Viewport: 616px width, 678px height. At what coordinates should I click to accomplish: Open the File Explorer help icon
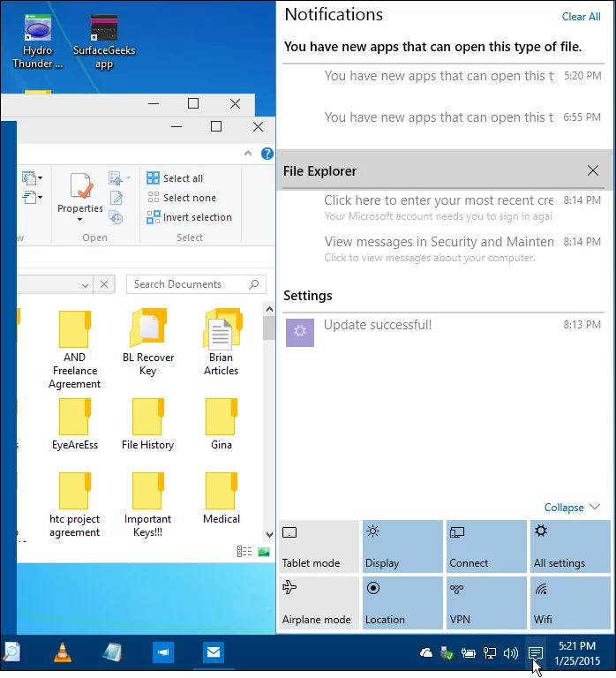tap(267, 154)
